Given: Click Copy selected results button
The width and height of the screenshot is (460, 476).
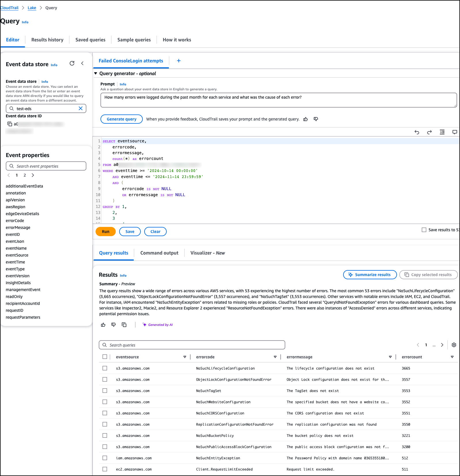Looking at the screenshot, I should click(x=429, y=275).
